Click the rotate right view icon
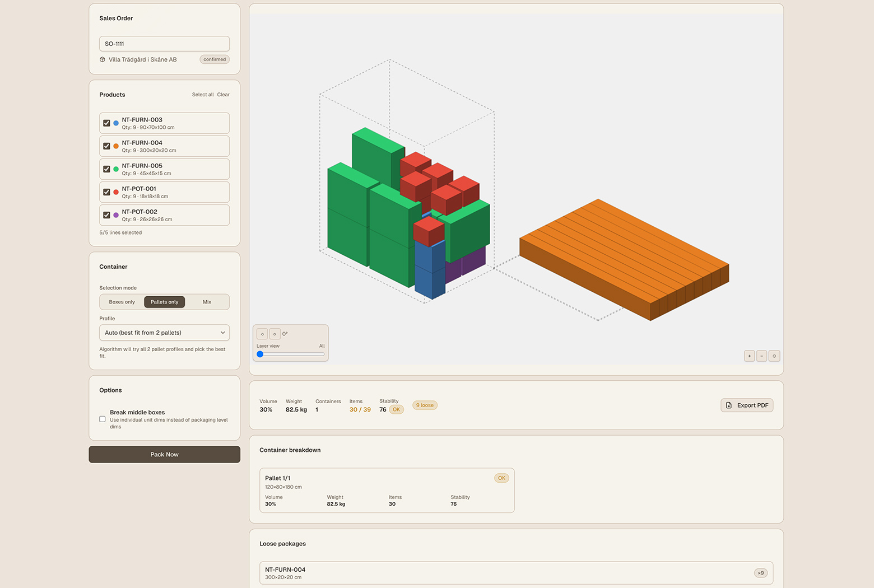The image size is (874, 588). [275, 333]
